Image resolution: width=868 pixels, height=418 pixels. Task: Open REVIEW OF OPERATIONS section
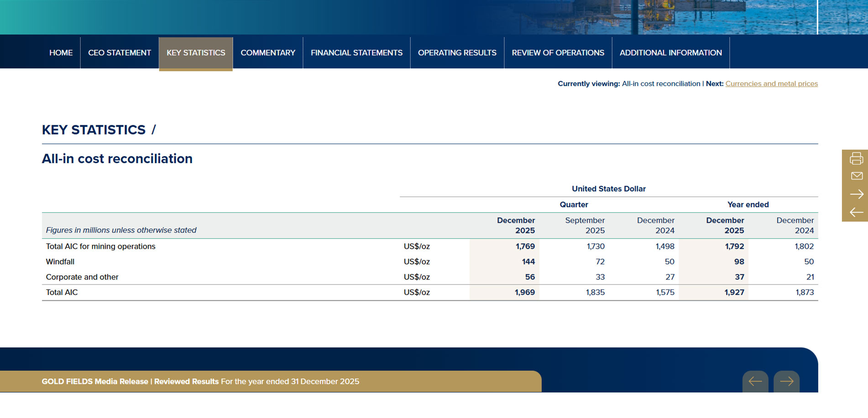click(x=558, y=53)
